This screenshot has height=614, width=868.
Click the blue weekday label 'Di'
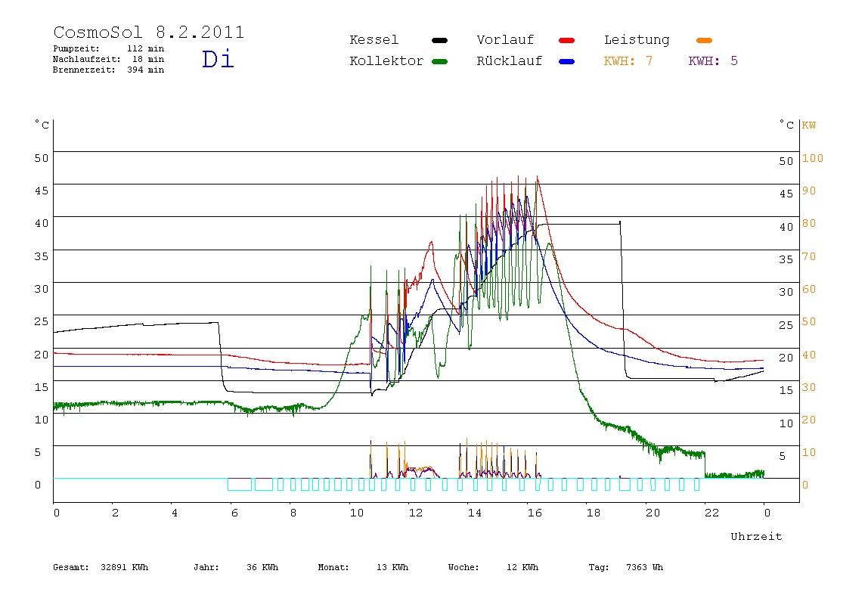click(218, 59)
